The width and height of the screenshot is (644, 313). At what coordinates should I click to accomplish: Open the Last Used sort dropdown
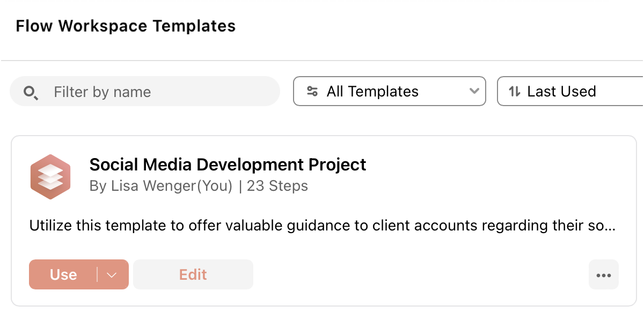point(570,91)
